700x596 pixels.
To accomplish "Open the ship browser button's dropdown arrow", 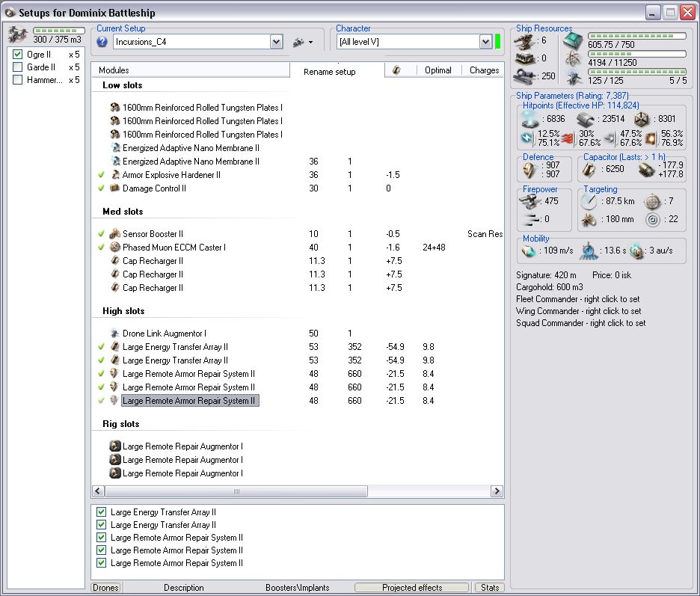I will pyautogui.click(x=310, y=43).
